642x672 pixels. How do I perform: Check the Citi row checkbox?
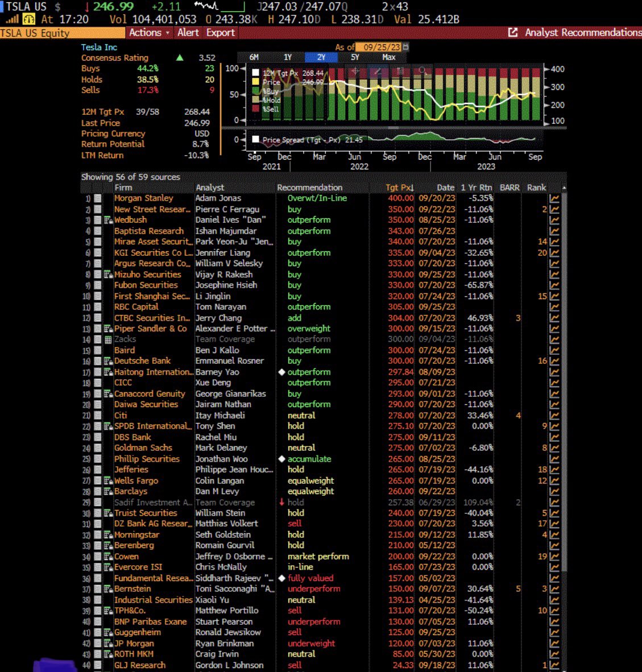(98, 415)
